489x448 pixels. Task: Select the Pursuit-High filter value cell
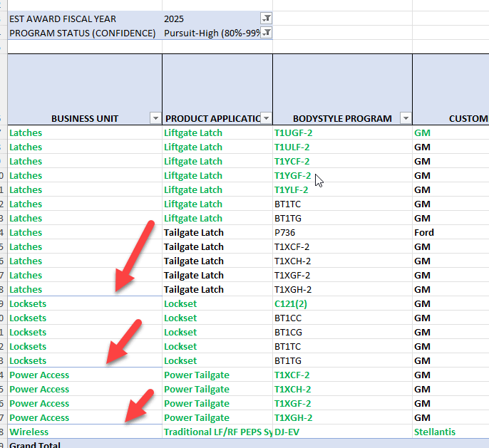[x=211, y=33]
